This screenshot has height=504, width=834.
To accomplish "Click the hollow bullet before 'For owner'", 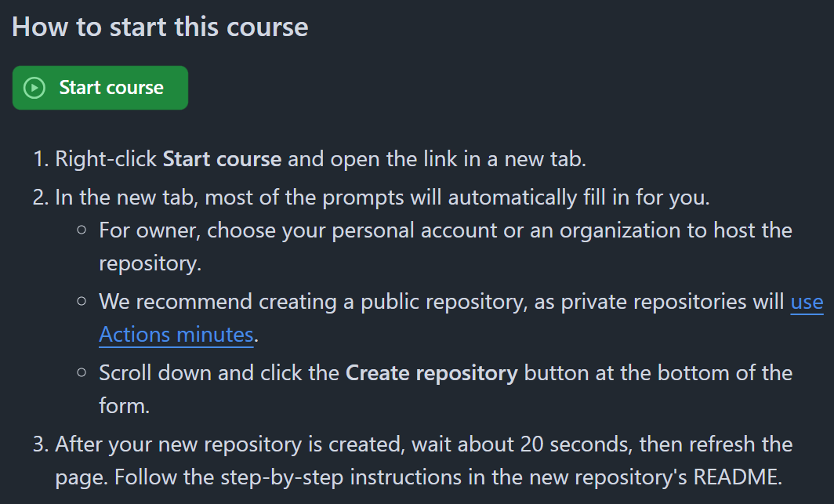I will pos(82,230).
